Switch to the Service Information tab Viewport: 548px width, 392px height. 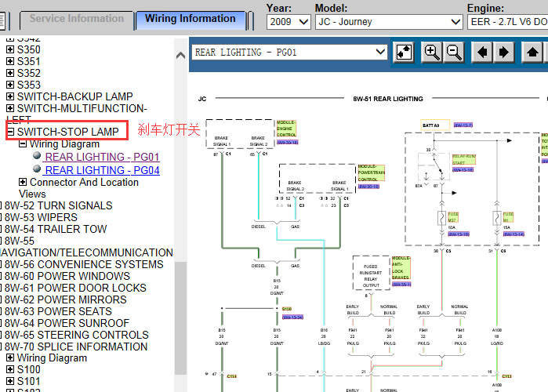[x=76, y=19]
